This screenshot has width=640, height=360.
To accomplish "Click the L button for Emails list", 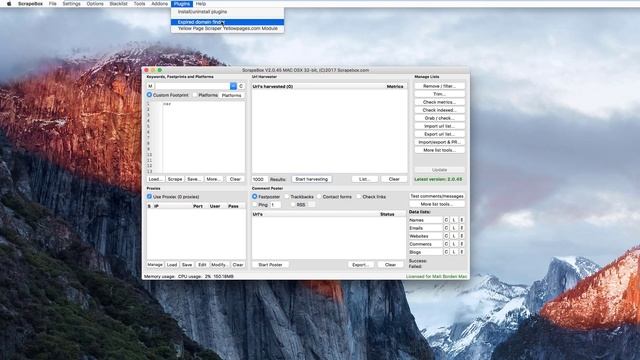I will click(454, 228).
